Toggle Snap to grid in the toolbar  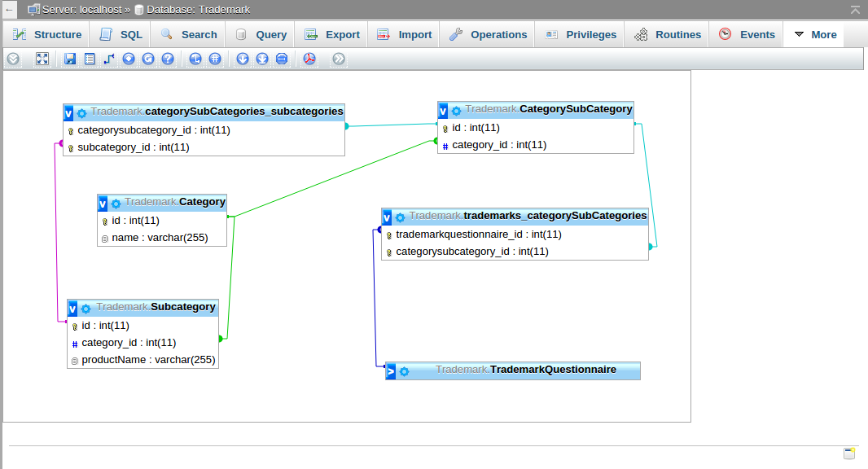(215, 59)
